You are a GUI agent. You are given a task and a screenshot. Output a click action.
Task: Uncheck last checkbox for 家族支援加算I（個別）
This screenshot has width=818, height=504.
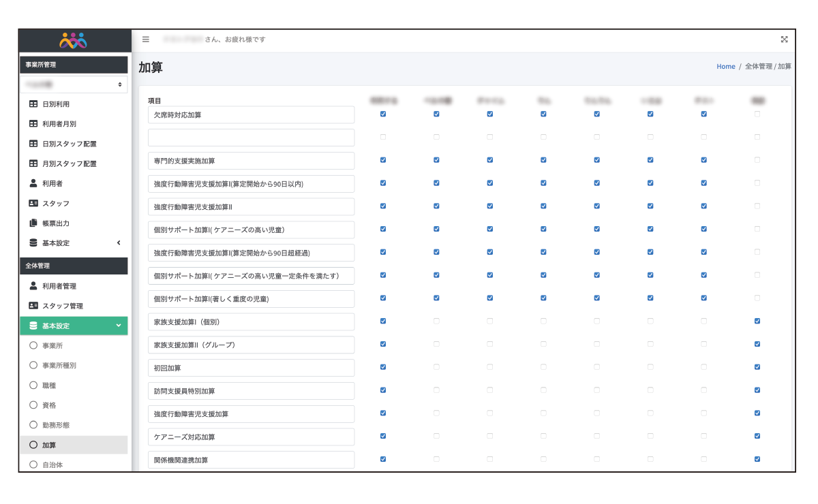coord(757,321)
